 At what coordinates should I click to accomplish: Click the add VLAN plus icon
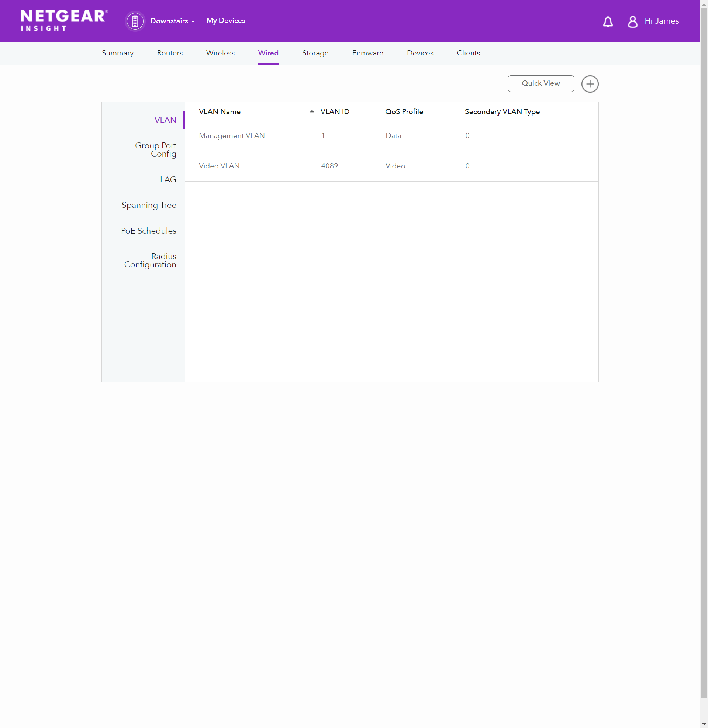coord(589,84)
